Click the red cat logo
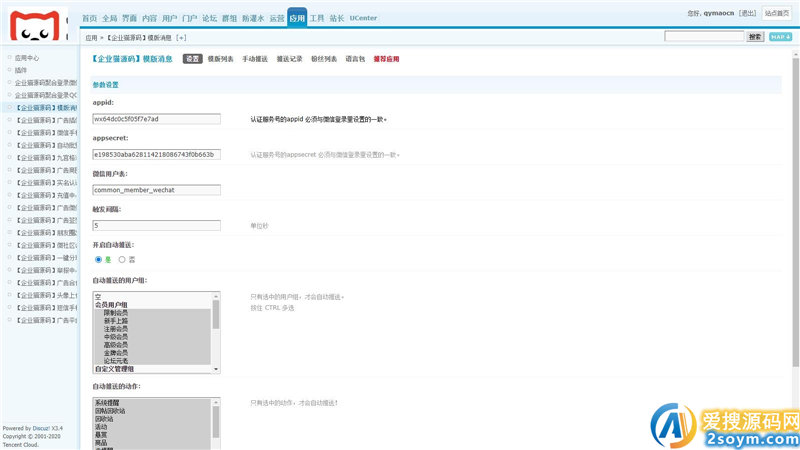 [35, 26]
